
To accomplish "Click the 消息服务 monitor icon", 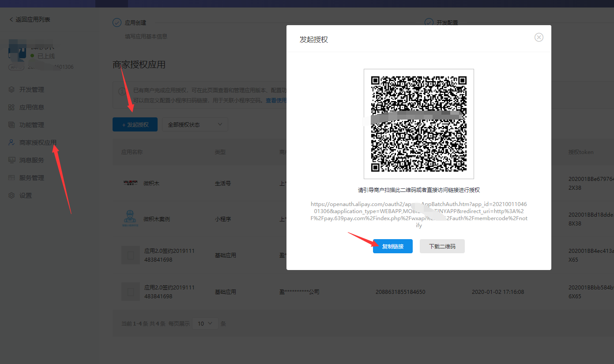I will point(12,160).
